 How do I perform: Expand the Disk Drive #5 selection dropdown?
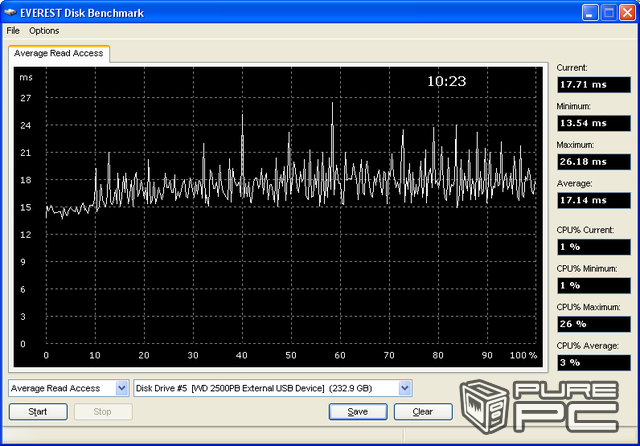(404, 388)
